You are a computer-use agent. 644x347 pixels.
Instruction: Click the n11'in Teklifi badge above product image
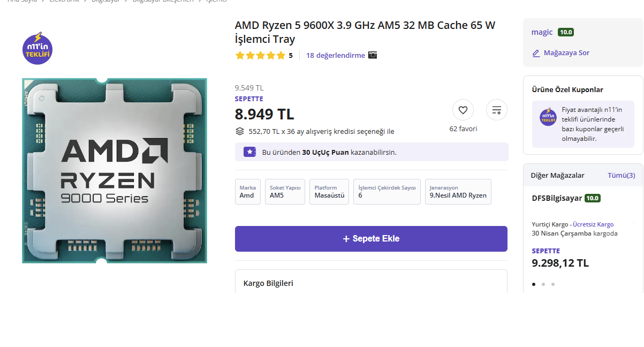point(37,49)
